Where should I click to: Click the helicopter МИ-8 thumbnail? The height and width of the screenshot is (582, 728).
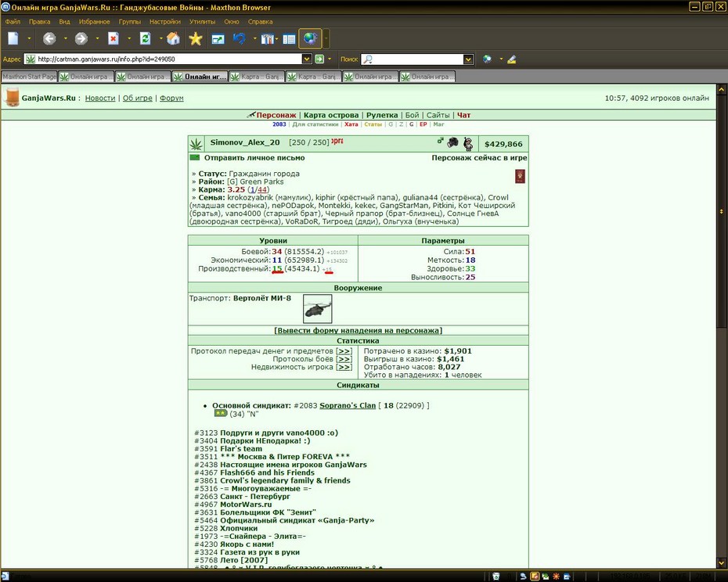(x=318, y=309)
